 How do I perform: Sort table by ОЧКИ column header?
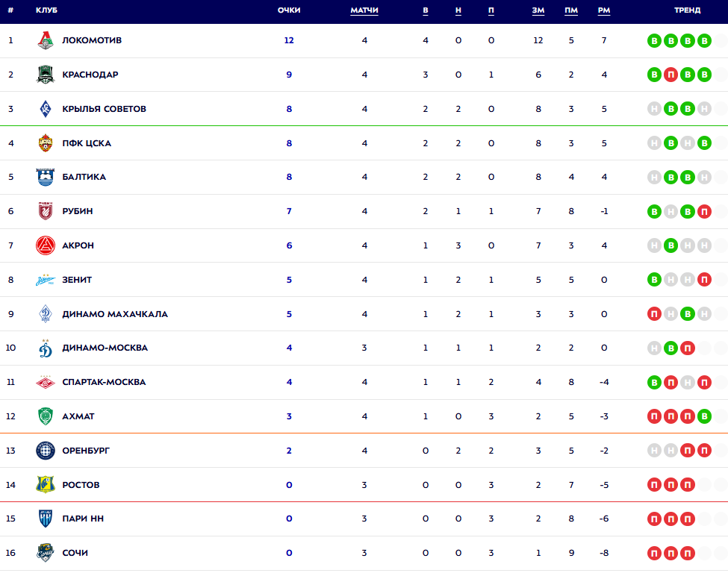click(x=288, y=10)
